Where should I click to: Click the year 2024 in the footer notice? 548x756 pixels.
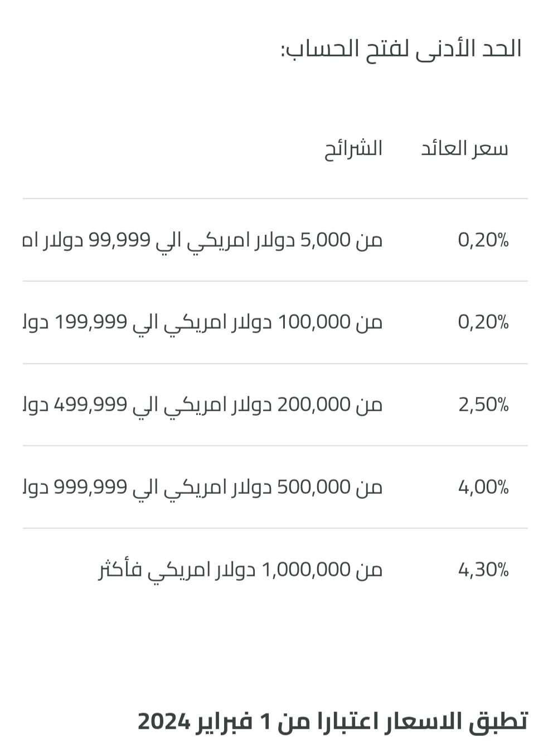[164, 721]
